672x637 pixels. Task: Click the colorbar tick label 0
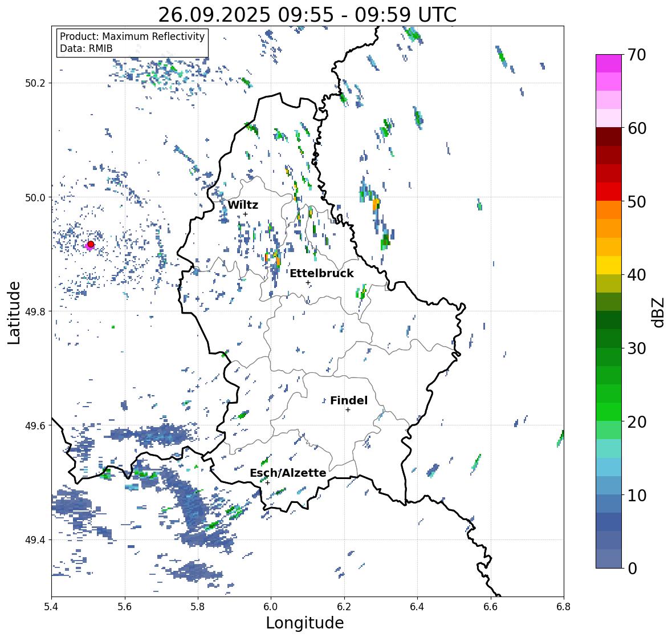[632, 569]
